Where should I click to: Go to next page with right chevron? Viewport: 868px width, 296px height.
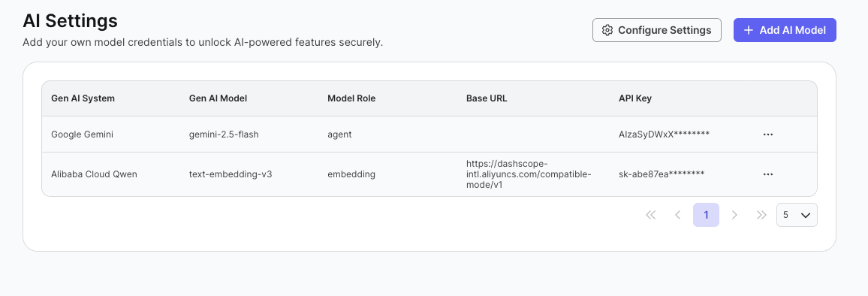coord(734,215)
